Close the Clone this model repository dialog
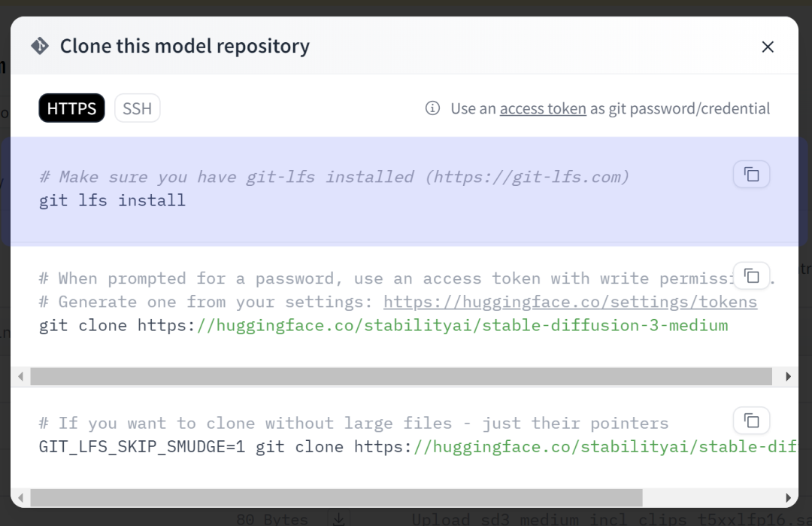 pyautogui.click(x=768, y=47)
